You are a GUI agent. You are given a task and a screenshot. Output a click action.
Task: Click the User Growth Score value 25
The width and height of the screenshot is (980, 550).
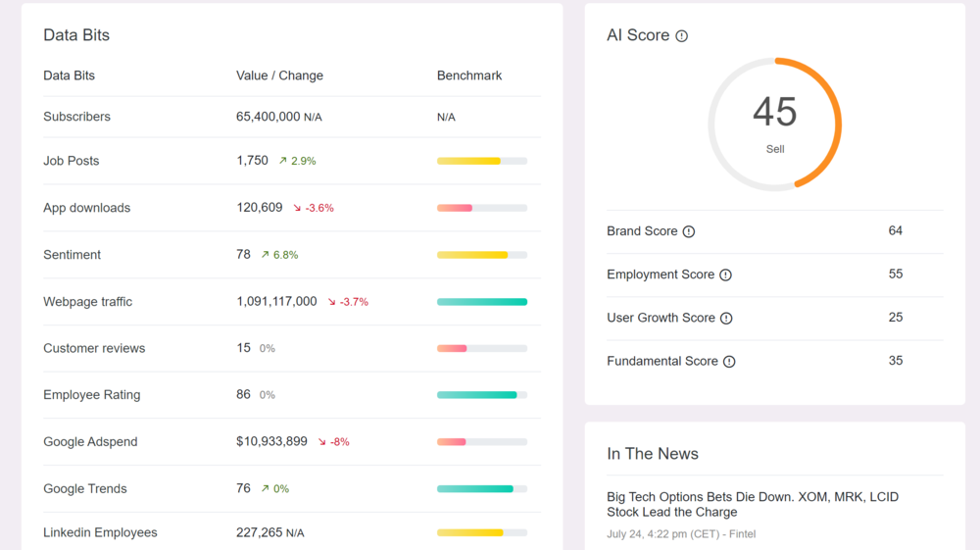(896, 317)
